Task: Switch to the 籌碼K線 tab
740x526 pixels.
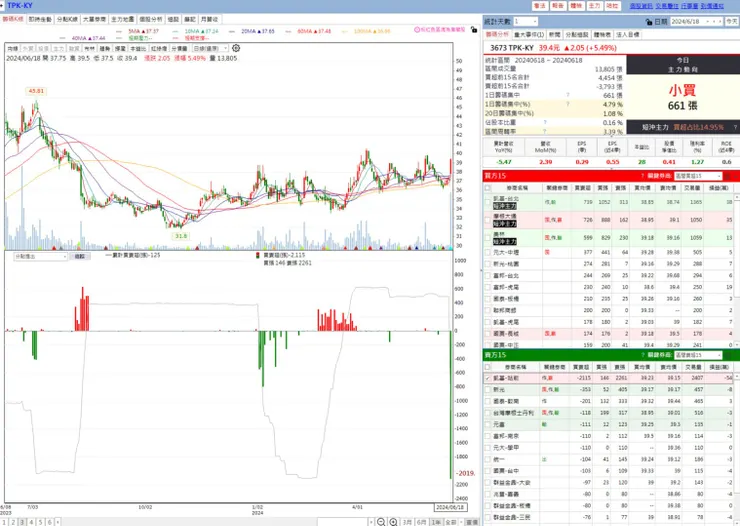Action: 13,19
